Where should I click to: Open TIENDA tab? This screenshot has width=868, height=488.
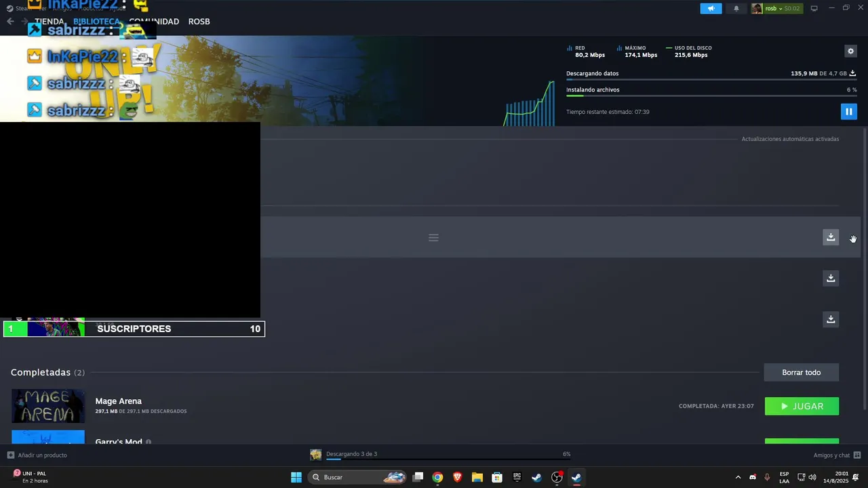point(49,22)
